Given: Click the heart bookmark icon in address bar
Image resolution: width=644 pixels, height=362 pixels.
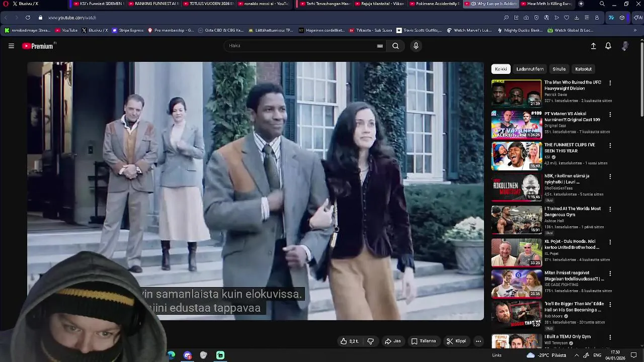Looking at the screenshot, I should (567, 18).
